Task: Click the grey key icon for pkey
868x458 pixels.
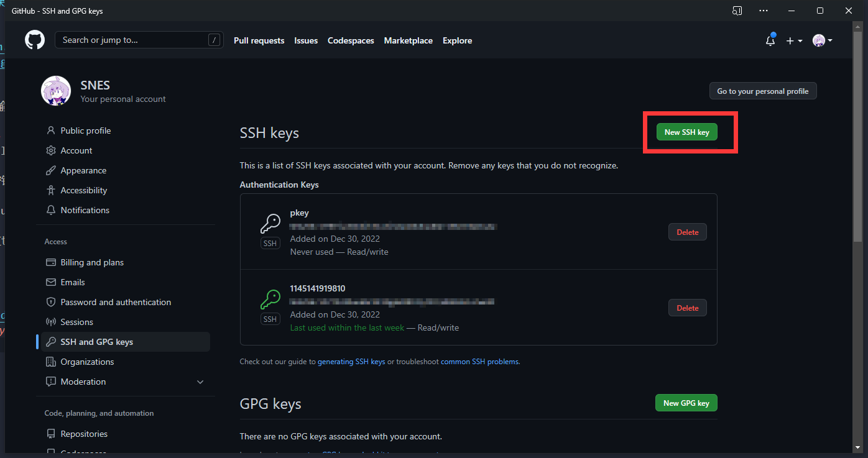Action: click(x=270, y=223)
